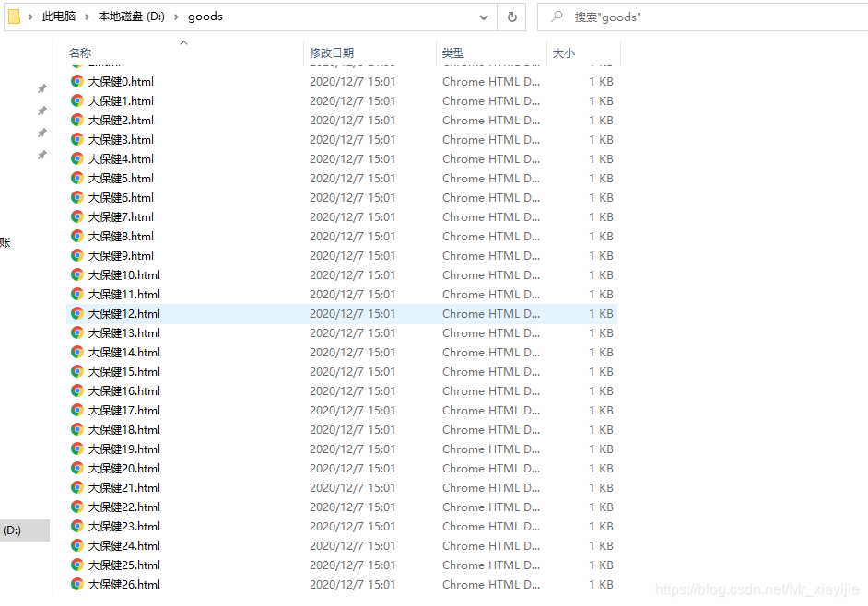Click the second pin icon in the sidebar

(42, 111)
